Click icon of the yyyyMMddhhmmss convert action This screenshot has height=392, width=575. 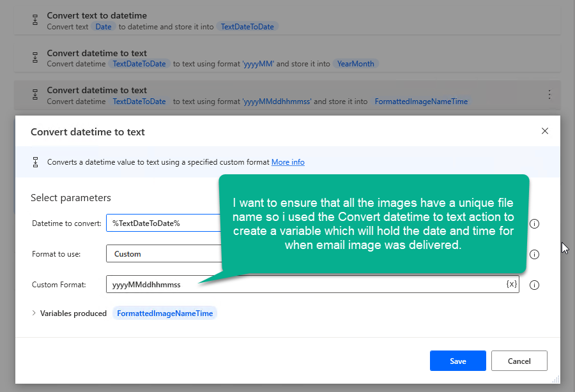coord(35,94)
